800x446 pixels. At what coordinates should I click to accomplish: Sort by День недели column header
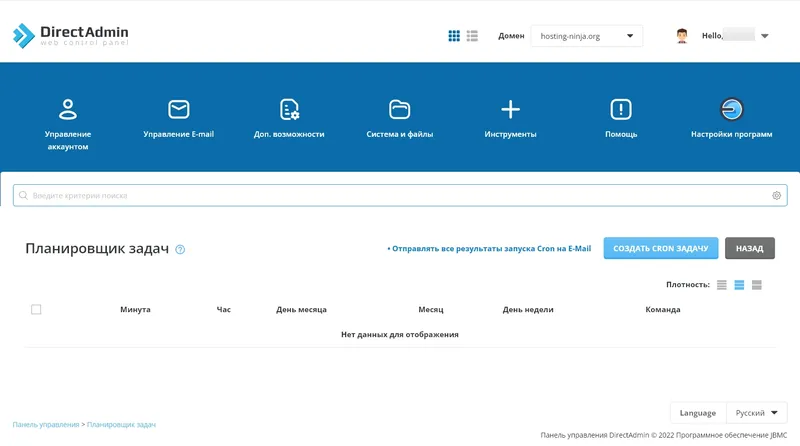click(528, 309)
